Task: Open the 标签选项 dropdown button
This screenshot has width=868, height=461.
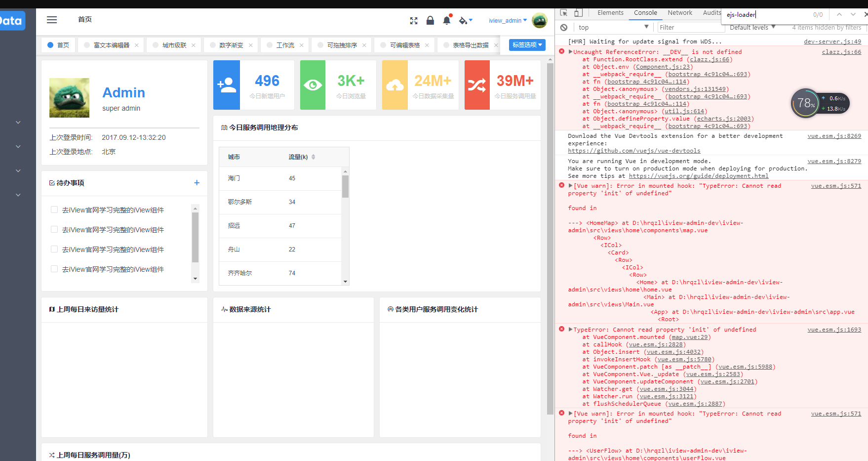Action: 527,45
